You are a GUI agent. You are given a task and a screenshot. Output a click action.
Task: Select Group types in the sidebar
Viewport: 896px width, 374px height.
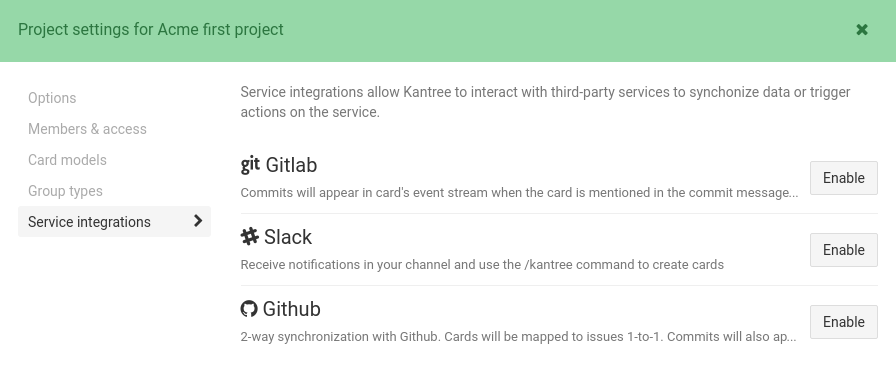point(65,191)
